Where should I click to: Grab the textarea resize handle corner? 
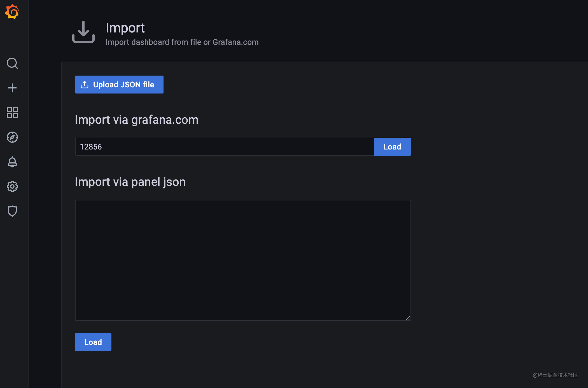(x=408, y=318)
